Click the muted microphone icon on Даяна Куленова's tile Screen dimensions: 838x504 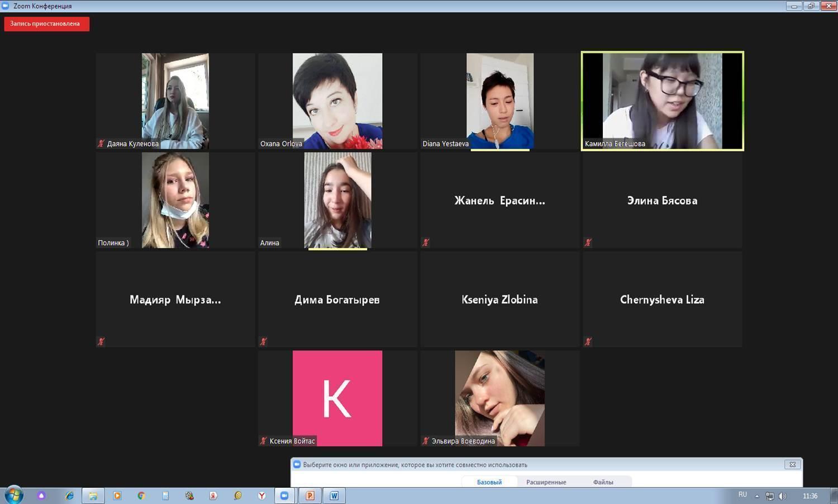[x=101, y=144]
